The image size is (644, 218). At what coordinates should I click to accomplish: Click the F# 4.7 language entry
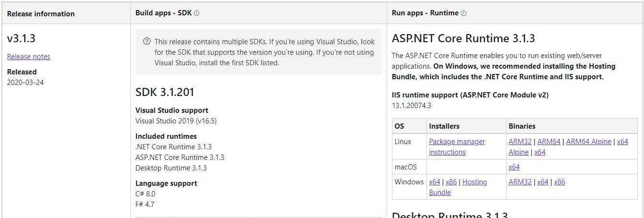point(145,205)
